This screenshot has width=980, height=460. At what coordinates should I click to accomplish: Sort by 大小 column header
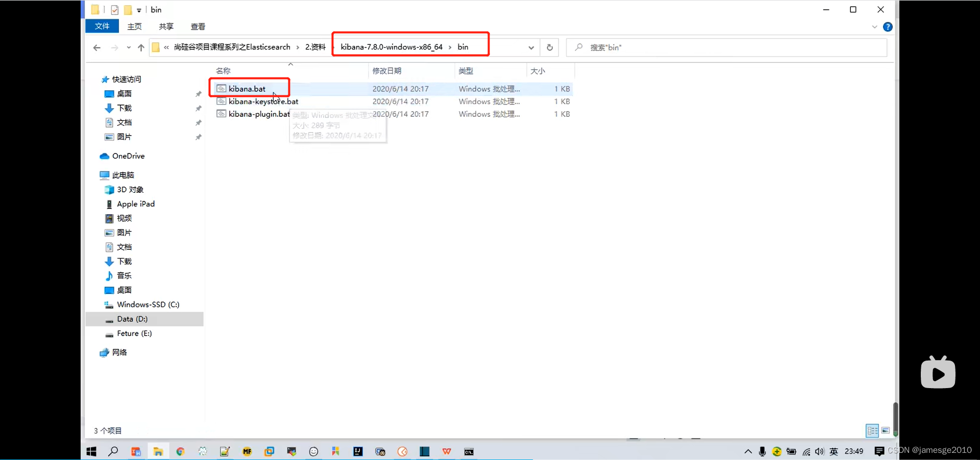538,71
